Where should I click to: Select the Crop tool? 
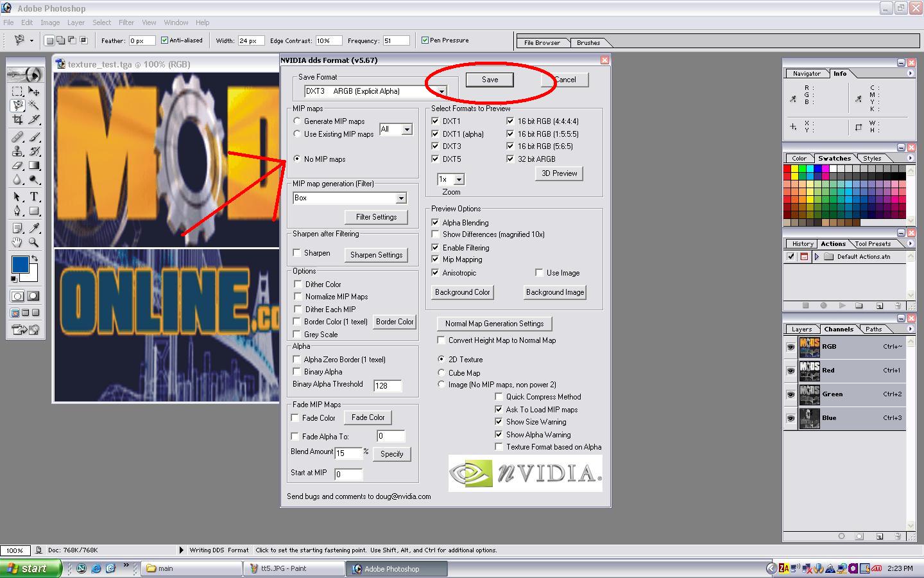pos(18,119)
